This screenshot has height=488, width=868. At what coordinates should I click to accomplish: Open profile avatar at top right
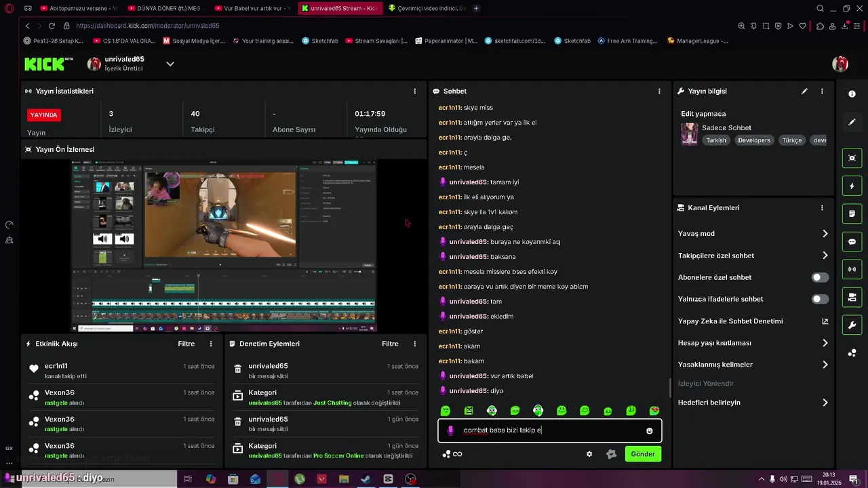click(x=840, y=64)
